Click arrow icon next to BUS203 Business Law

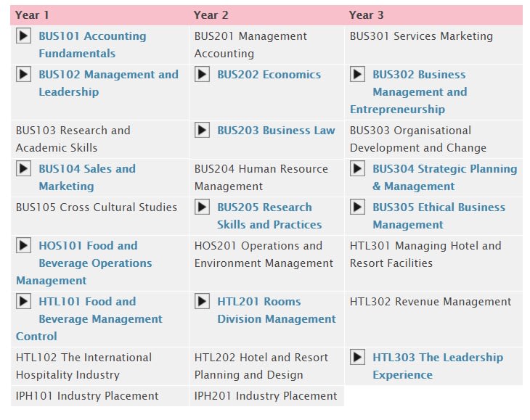(x=202, y=130)
